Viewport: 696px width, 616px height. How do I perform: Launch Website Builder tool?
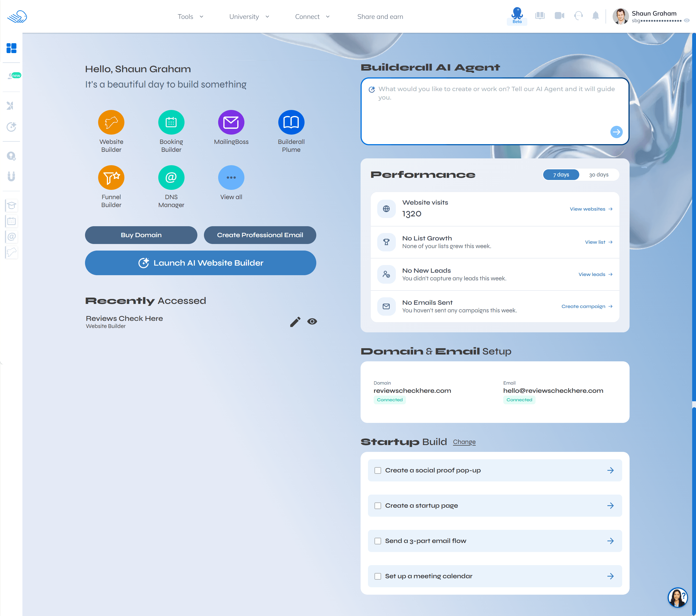[111, 131]
